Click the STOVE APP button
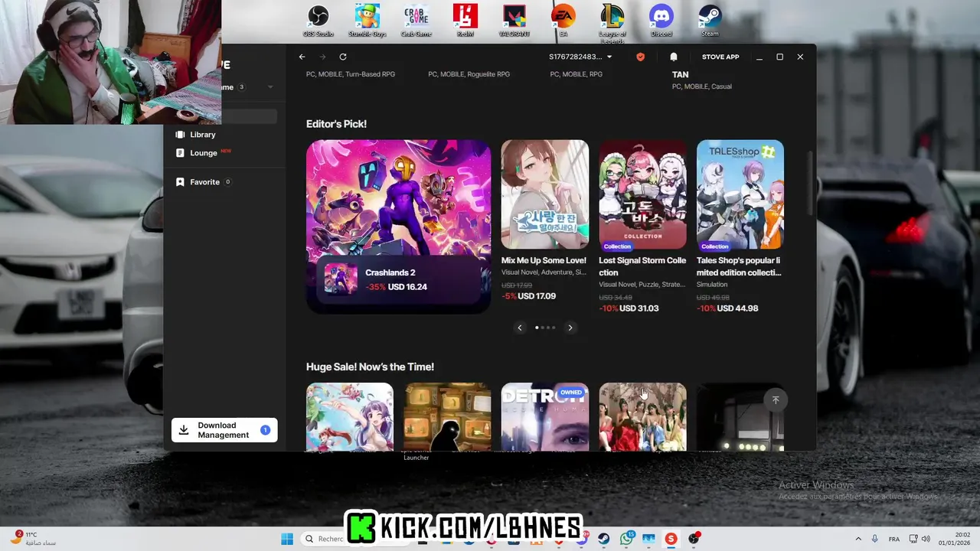 point(720,57)
